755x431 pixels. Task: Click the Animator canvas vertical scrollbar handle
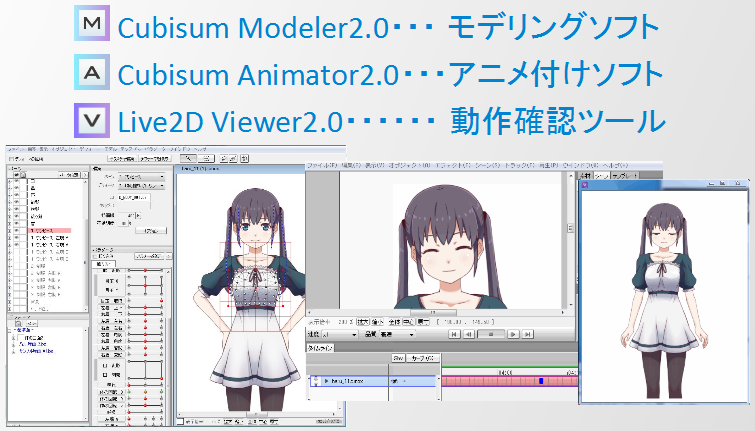(x=571, y=227)
